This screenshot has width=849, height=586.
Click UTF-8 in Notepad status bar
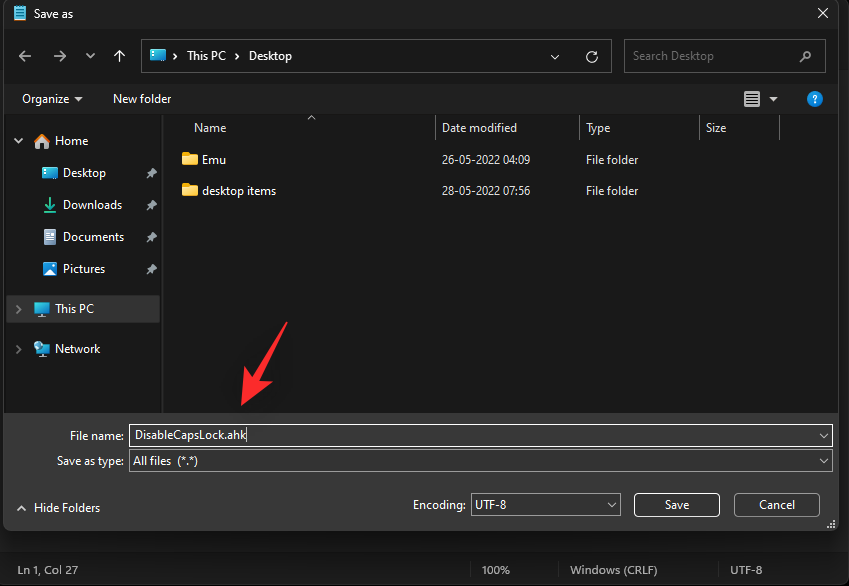tap(746, 570)
